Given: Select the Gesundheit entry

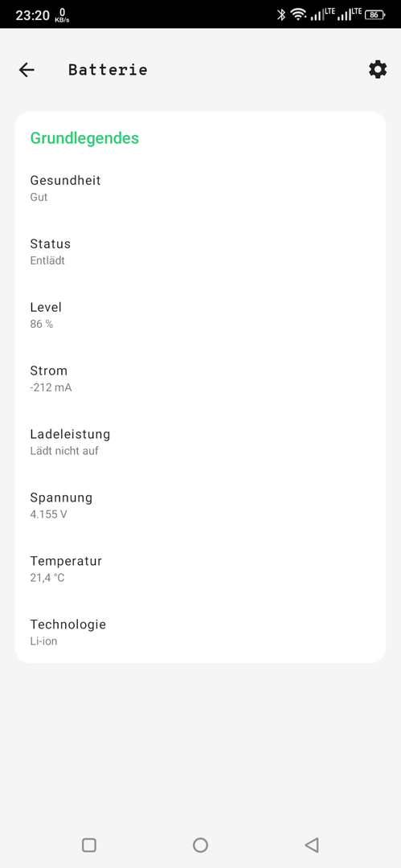Looking at the screenshot, I should click(x=201, y=188).
